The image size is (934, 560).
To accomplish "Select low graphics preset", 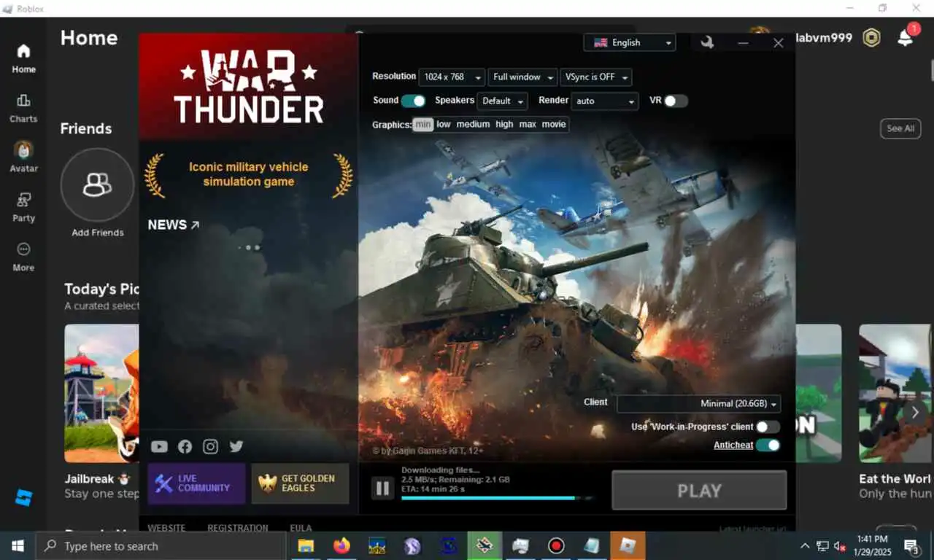I will coord(444,125).
